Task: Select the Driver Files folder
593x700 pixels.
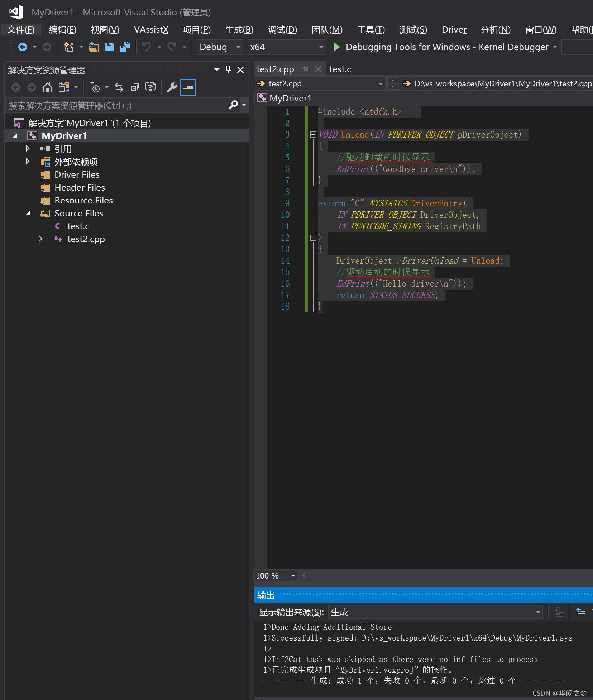Action: click(x=77, y=174)
